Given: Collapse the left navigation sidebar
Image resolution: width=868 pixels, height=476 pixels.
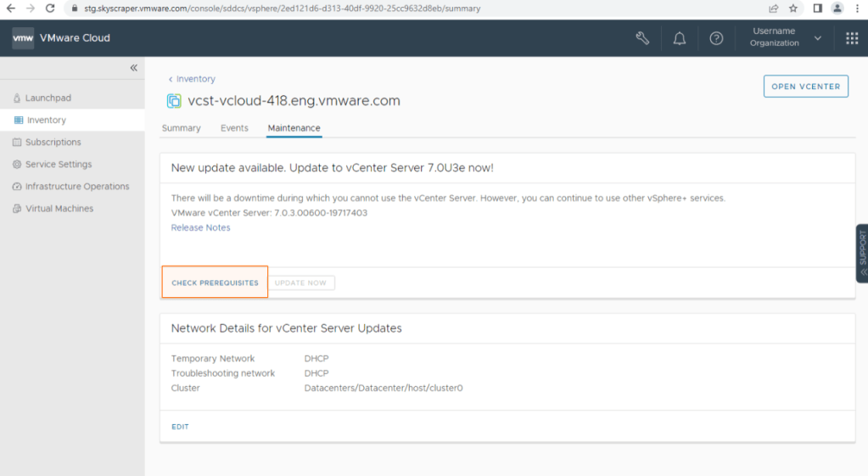Looking at the screenshot, I should click(x=133, y=68).
